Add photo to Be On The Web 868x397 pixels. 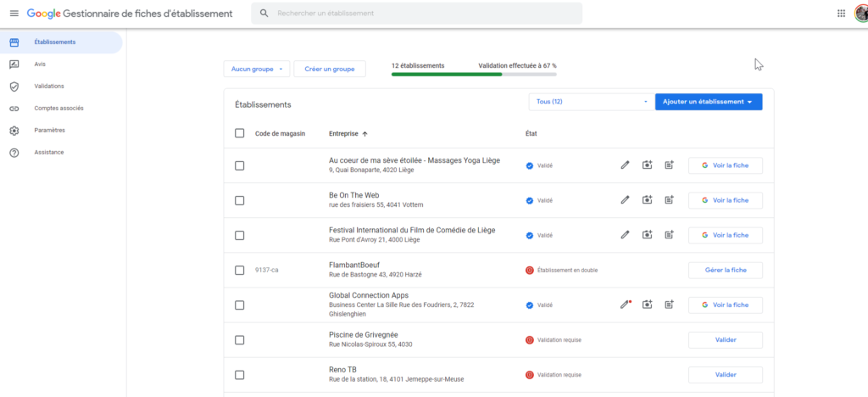point(647,200)
